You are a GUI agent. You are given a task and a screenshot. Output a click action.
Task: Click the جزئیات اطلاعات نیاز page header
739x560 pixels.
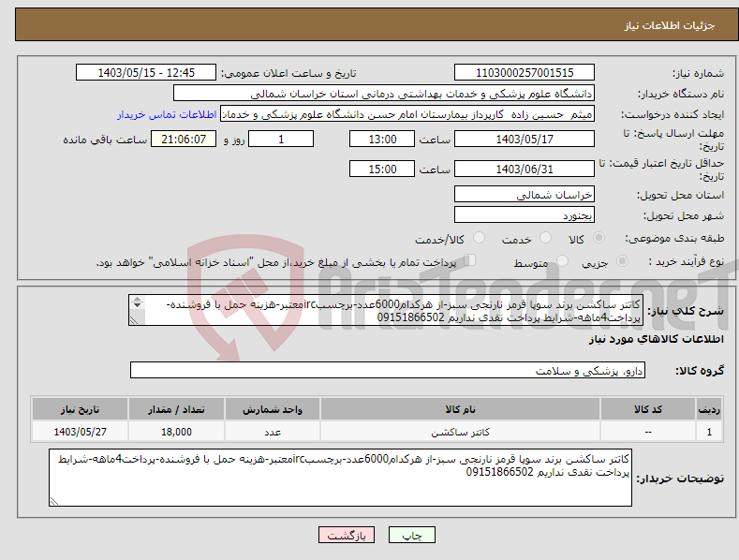(670, 25)
